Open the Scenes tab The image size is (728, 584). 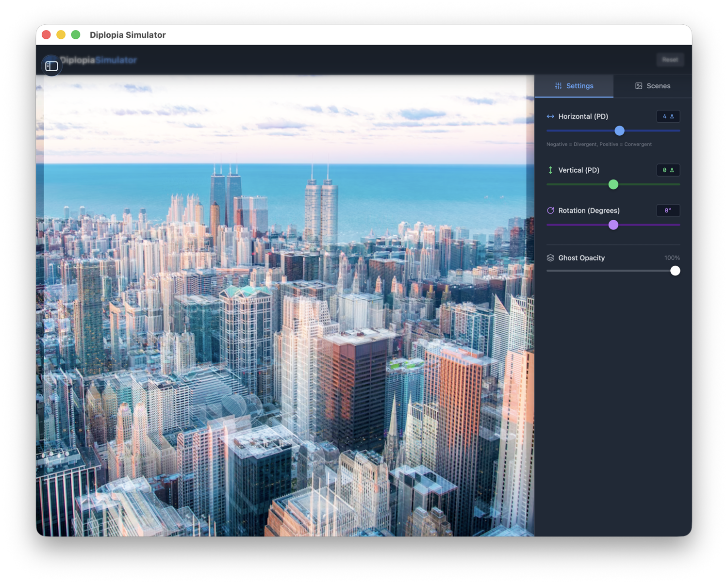(653, 86)
